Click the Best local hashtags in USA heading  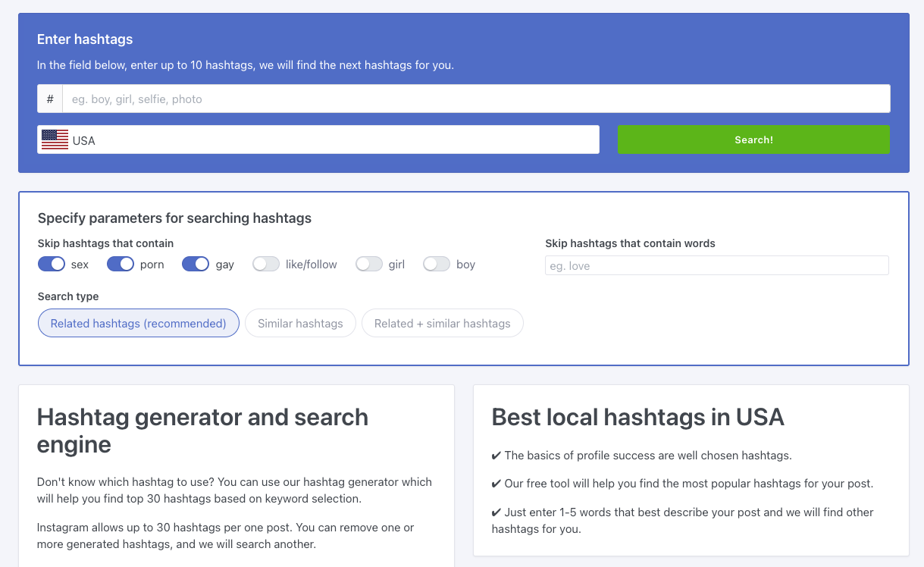tap(638, 418)
